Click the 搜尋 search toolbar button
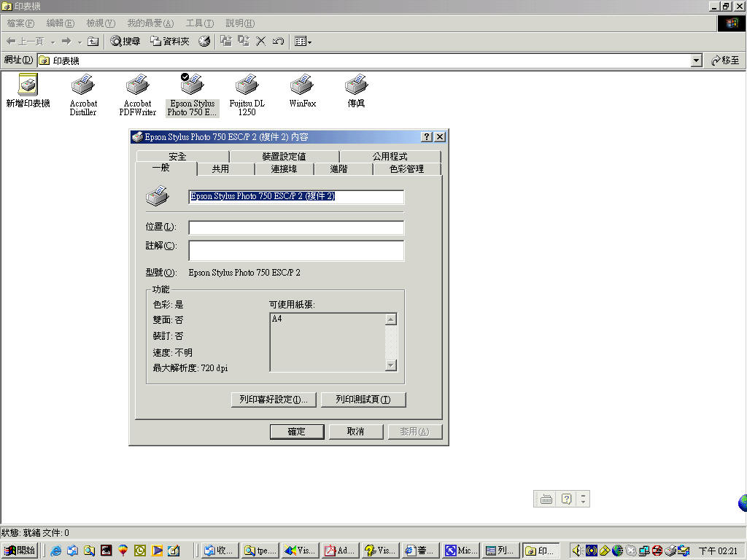 click(x=125, y=42)
